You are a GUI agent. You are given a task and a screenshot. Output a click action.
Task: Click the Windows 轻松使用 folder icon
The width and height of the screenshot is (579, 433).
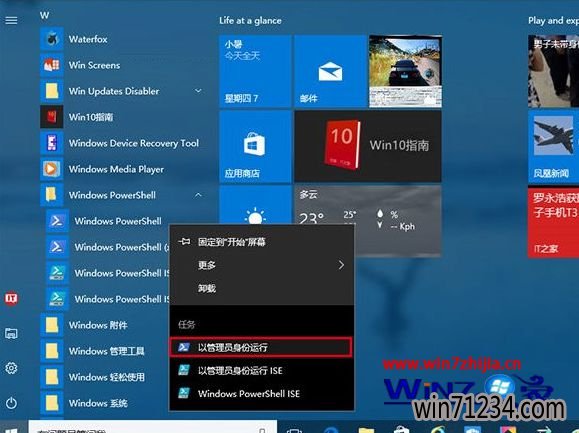(x=52, y=377)
